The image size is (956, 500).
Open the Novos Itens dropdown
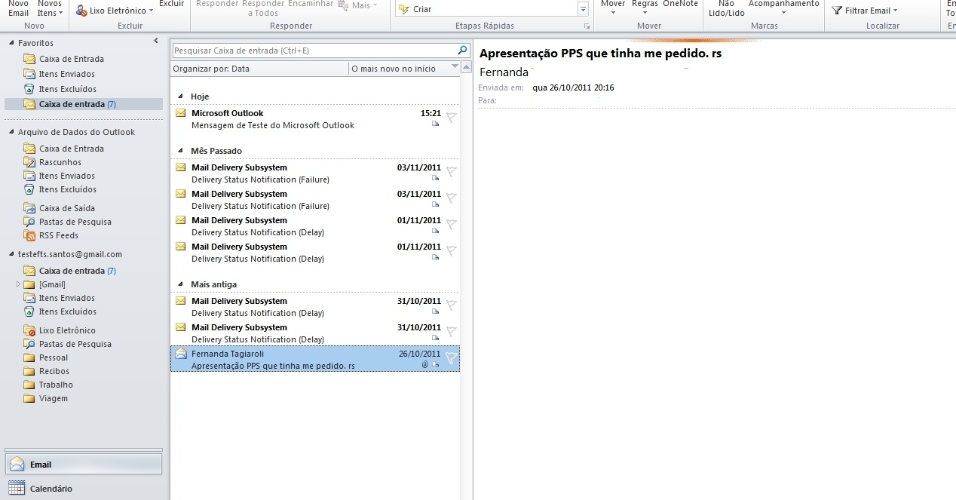pos(49,8)
